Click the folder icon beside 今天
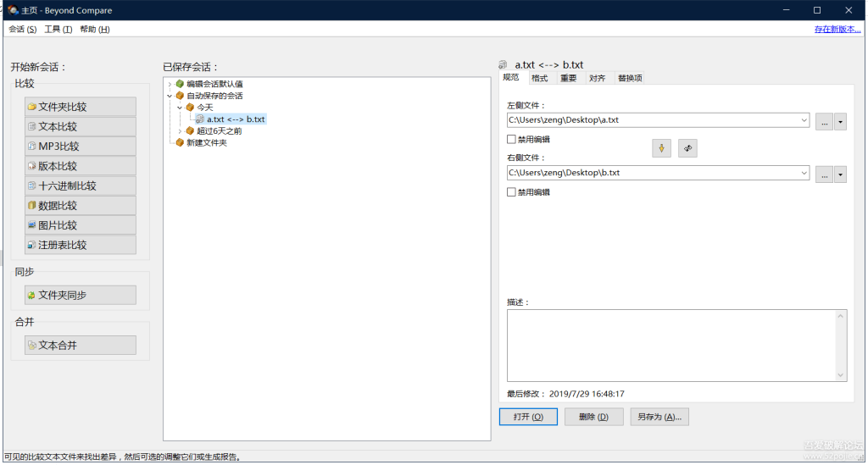Viewport: 868px width, 465px height. [x=190, y=108]
